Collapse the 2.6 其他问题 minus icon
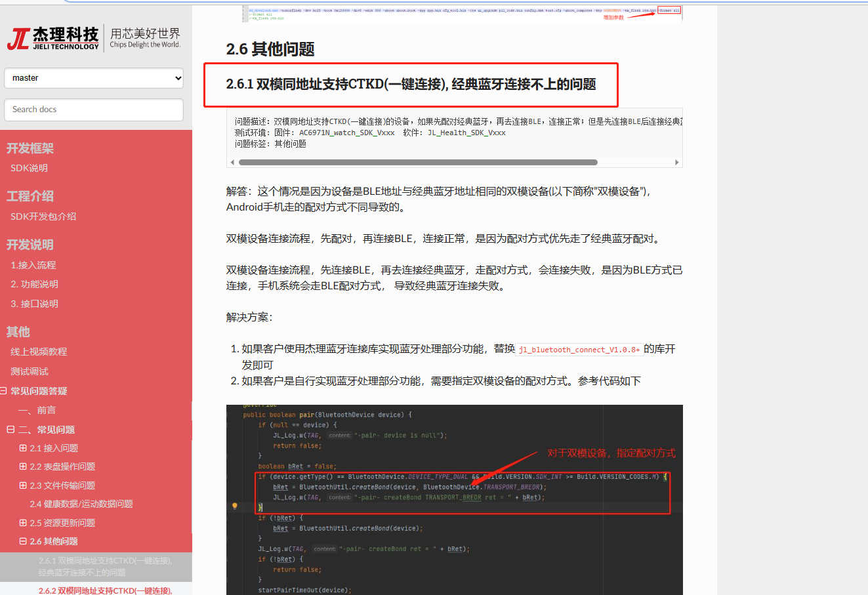 (x=23, y=541)
